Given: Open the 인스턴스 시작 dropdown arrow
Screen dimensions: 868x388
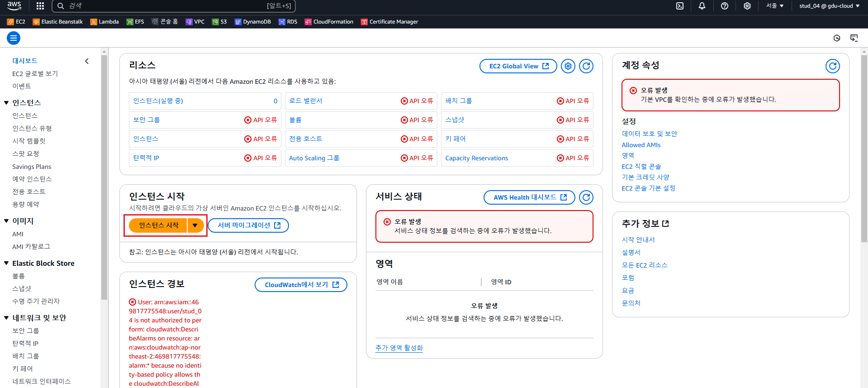Looking at the screenshot, I should 195,225.
